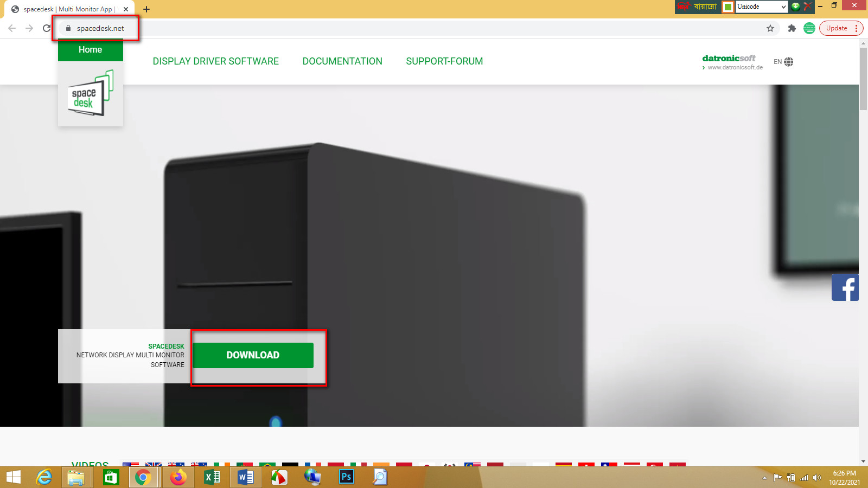Click the Facebook side icon
Screen dimensions: 868x488
pyautogui.click(x=845, y=287)
